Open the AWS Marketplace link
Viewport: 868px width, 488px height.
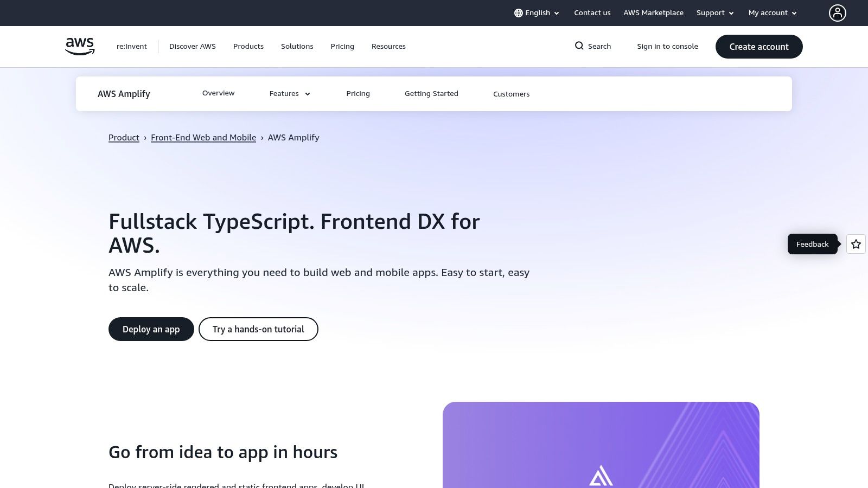[x=654, y=13]
